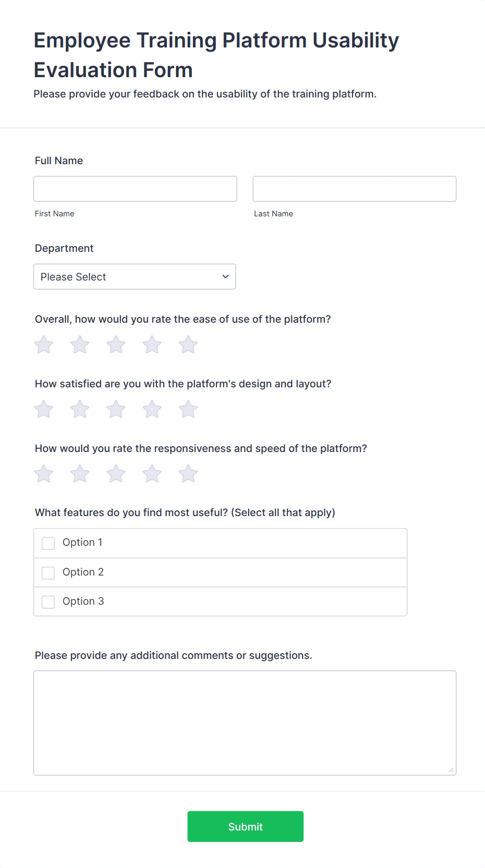Viewport: 485px width, 868px height.
Task: Click into the First Name field
Action: click(135, 189)
